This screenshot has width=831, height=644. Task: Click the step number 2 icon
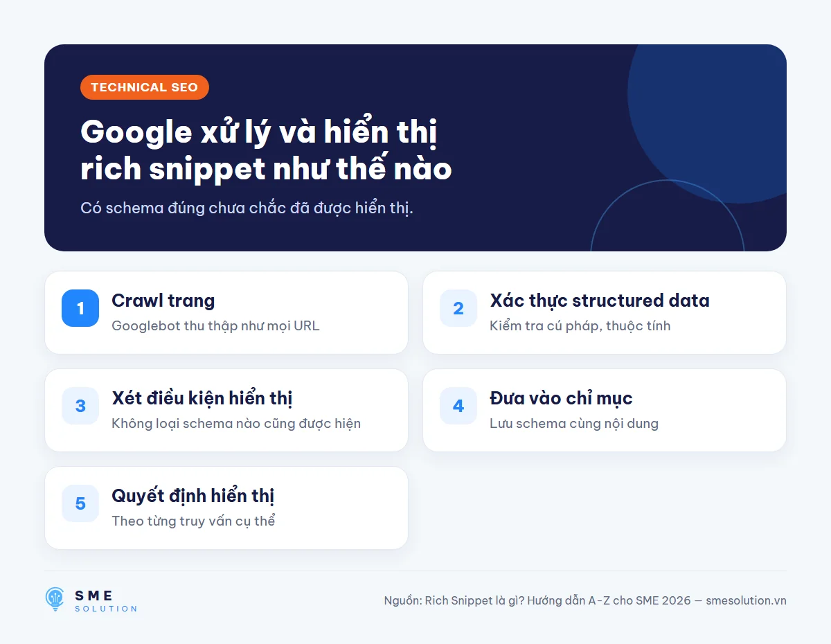[x=458, y=308]
